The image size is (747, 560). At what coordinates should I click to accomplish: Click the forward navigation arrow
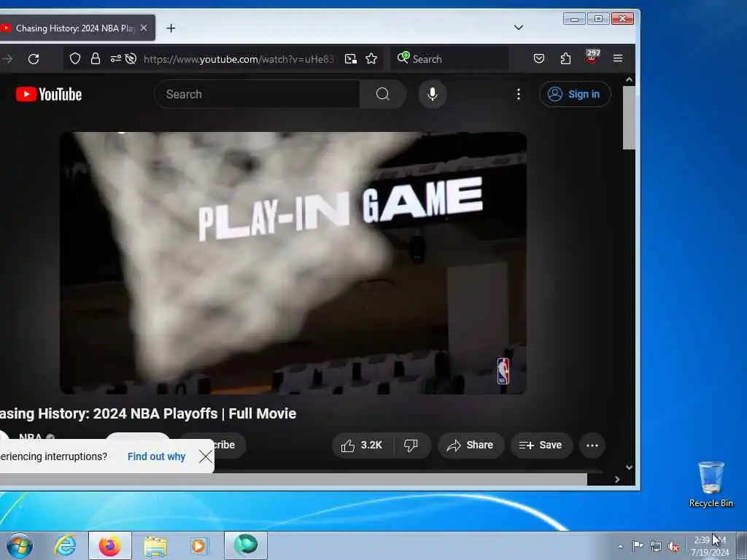tap(7, 59)
